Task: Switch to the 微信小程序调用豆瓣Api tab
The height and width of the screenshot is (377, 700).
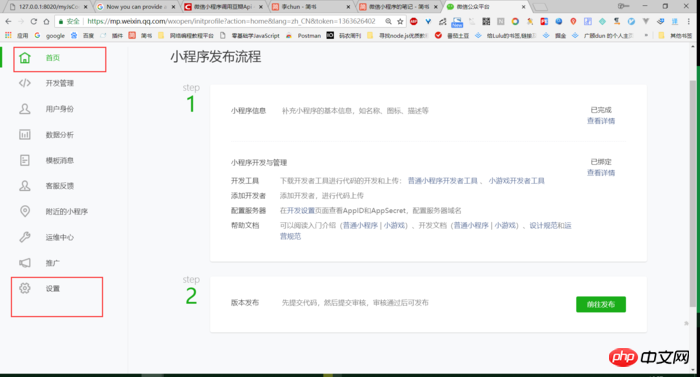Action: (x=223, y=7)
